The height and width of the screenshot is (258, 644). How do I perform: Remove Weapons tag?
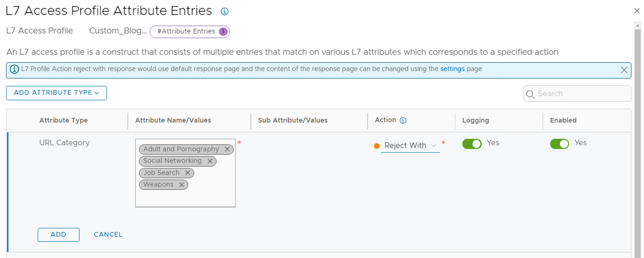pos(182,185)
